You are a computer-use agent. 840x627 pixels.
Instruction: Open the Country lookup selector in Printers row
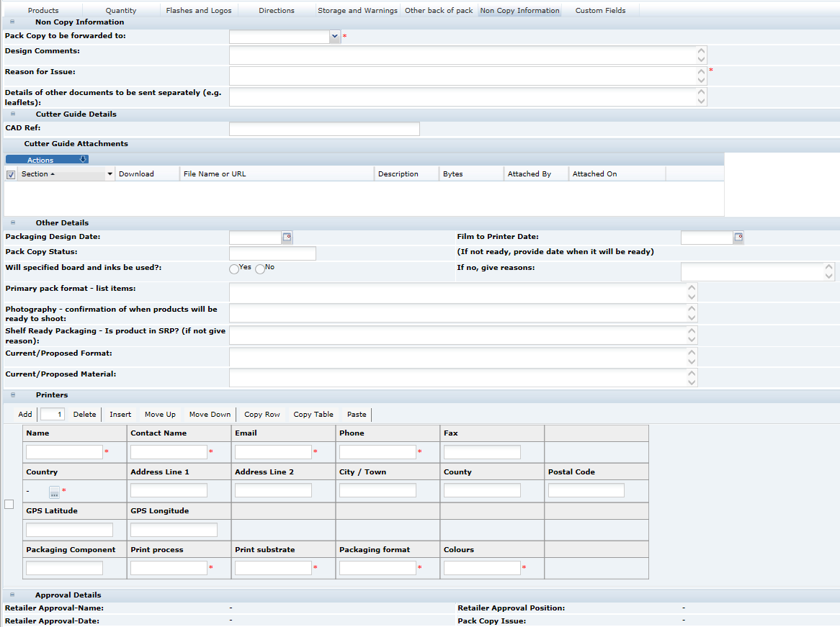pyautogui.click(x=54, y=492)
